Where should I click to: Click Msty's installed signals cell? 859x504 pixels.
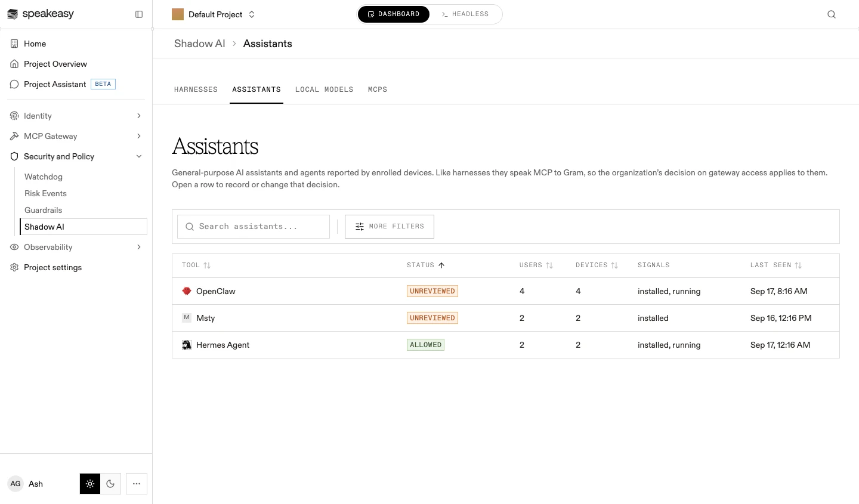pyautogui.click(x=653, y=318)
